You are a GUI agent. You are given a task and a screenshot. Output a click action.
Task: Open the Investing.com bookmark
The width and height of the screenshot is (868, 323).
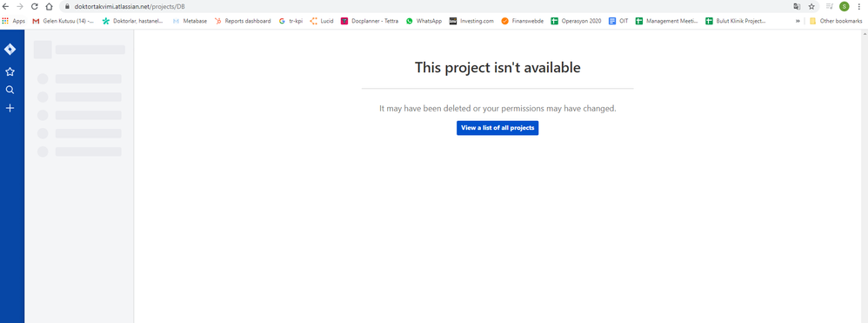pos(471,21)
